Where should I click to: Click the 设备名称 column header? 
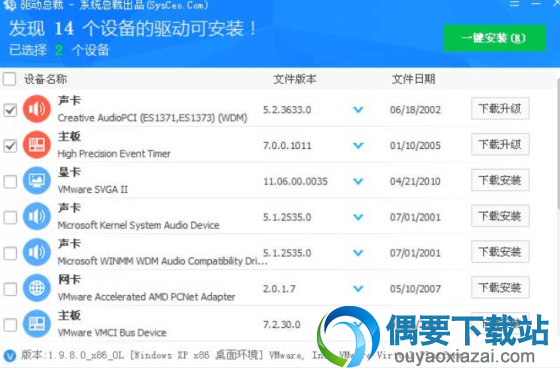(45, 79)
